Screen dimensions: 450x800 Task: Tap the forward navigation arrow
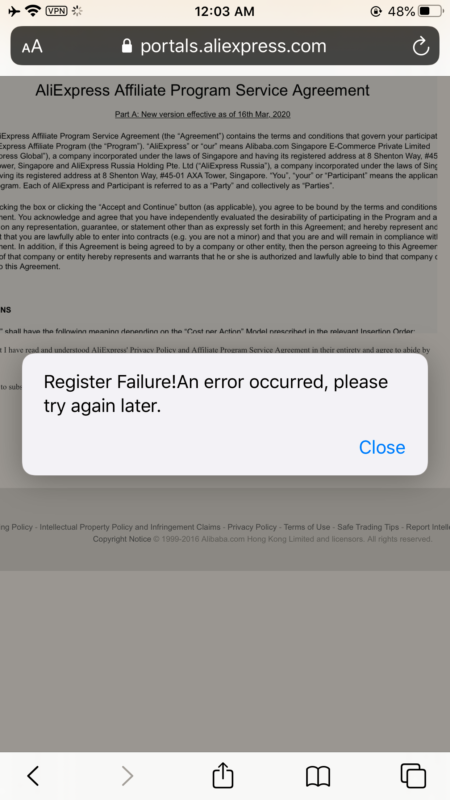(128, 776)
